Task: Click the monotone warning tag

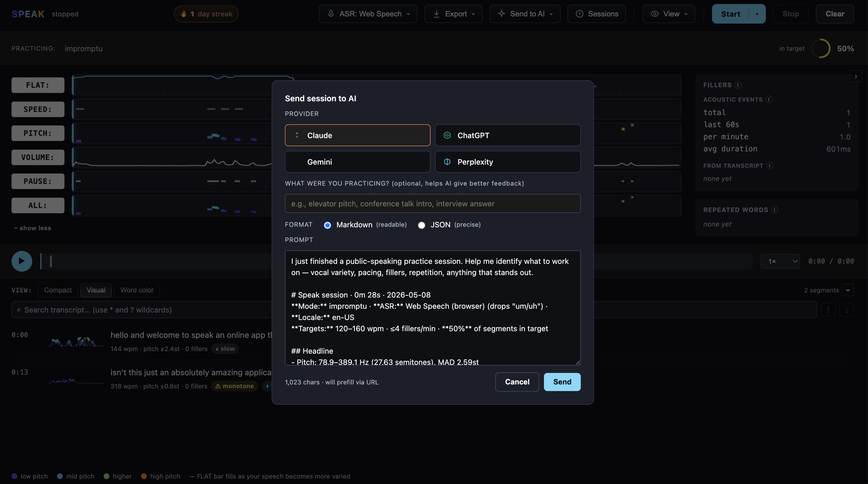Action: point(235,386)
